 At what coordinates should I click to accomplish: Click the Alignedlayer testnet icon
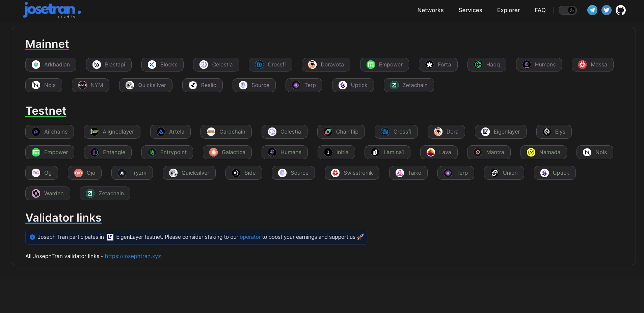[94, 132]
